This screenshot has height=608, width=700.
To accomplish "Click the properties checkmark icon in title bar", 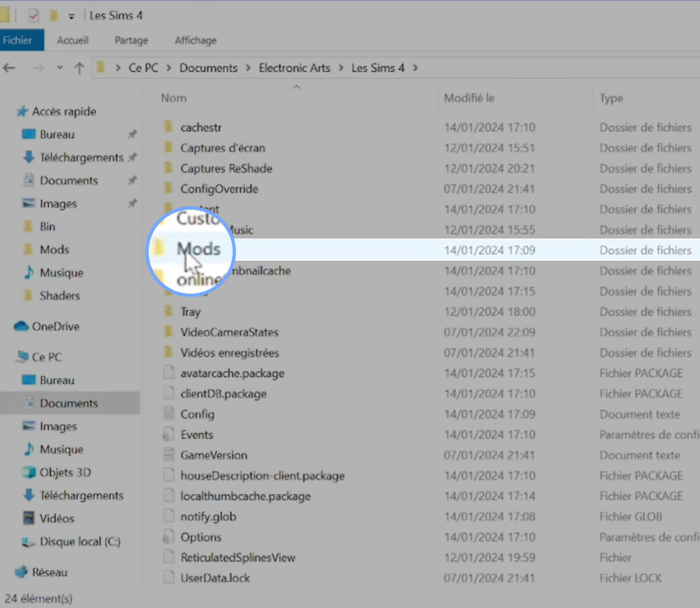I will pos(33,16).
